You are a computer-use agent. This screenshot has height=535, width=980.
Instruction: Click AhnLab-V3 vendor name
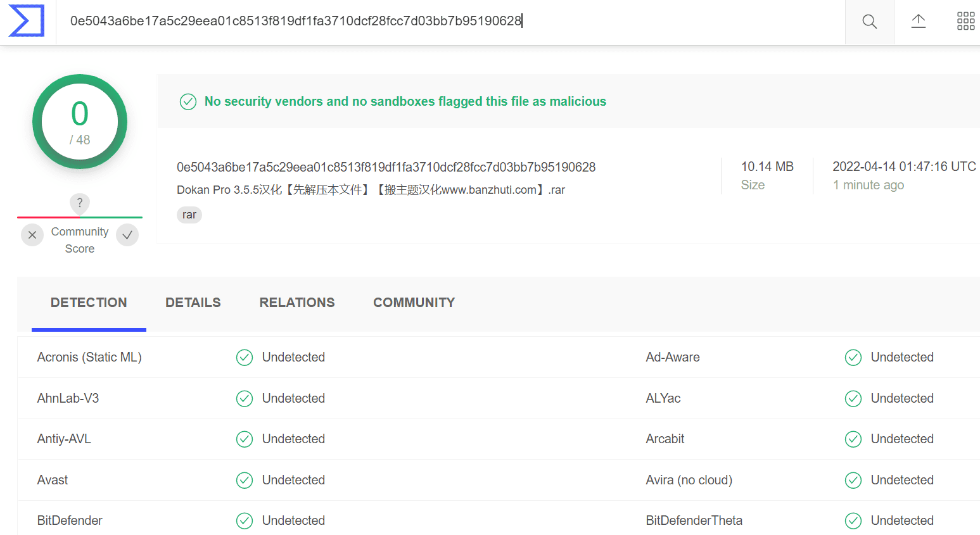click(x=68, y=398)
